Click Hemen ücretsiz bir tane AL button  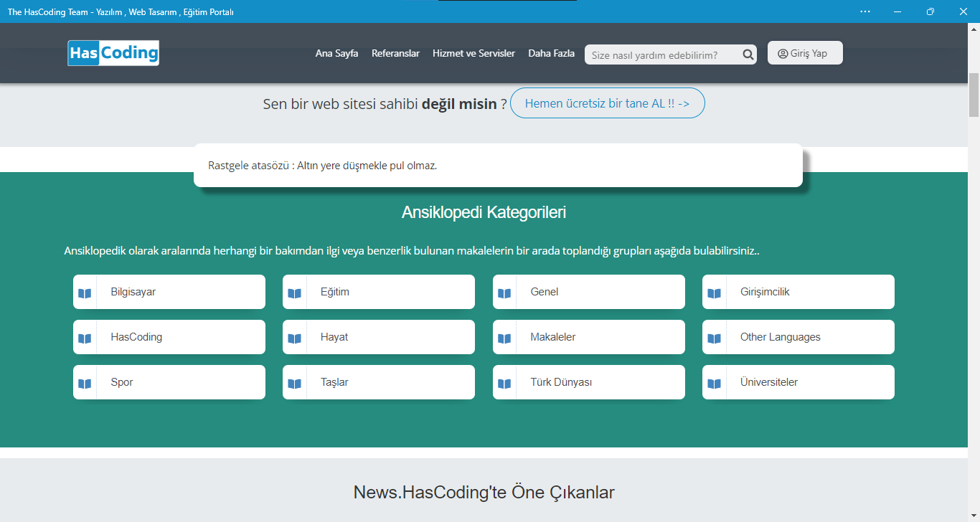pyautogui.click(x=608, y=103)
